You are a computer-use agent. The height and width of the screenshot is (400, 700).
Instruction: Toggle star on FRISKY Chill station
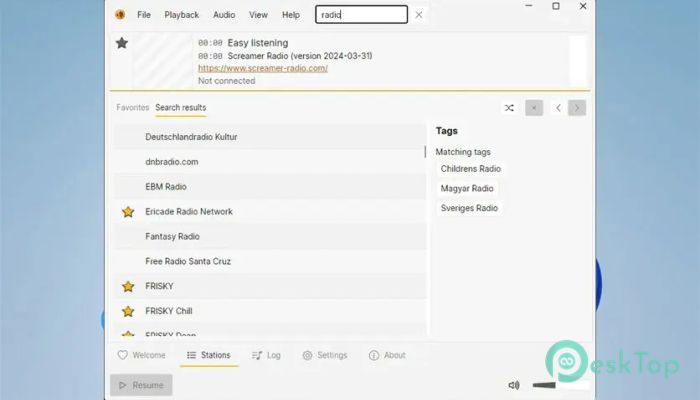click(x=128, y=311)
